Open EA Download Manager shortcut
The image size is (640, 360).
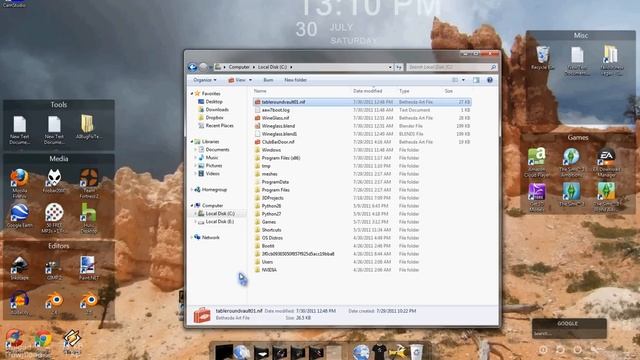(607, 162)
